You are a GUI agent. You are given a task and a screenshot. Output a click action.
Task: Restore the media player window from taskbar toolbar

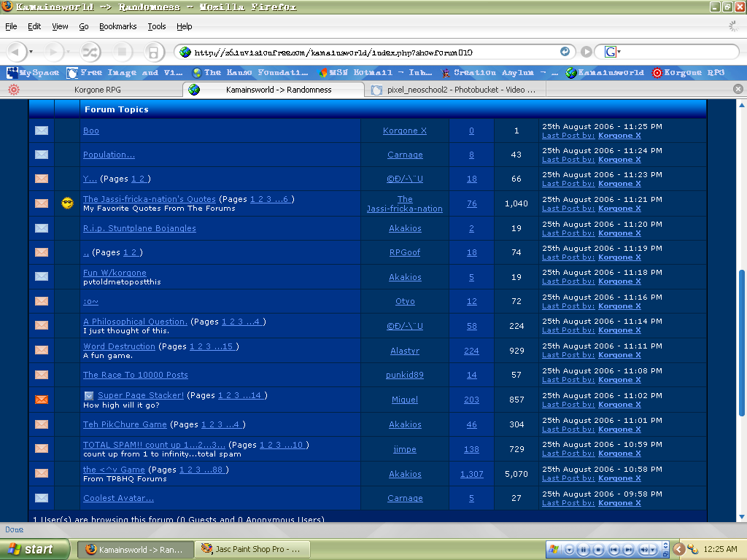(665, 554)
